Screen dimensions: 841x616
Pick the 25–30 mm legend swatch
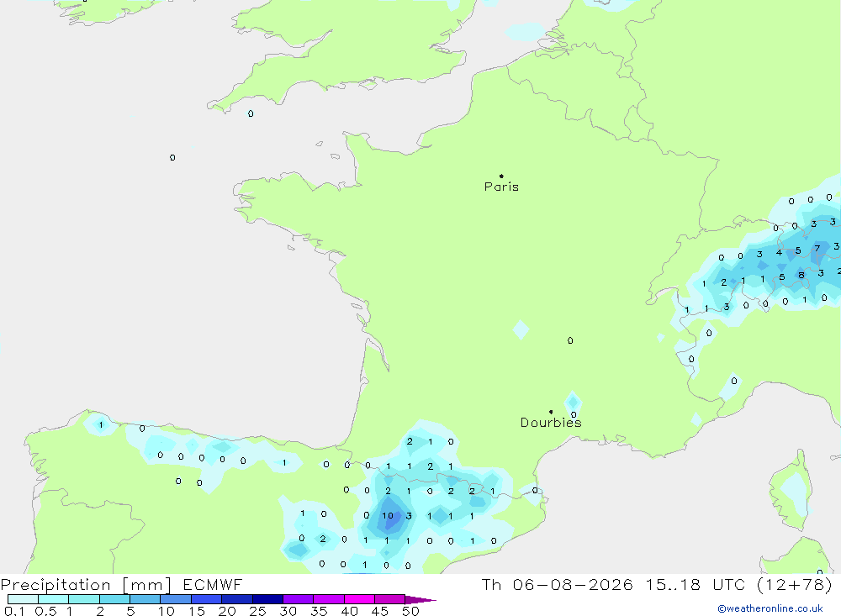pos(267,599)
